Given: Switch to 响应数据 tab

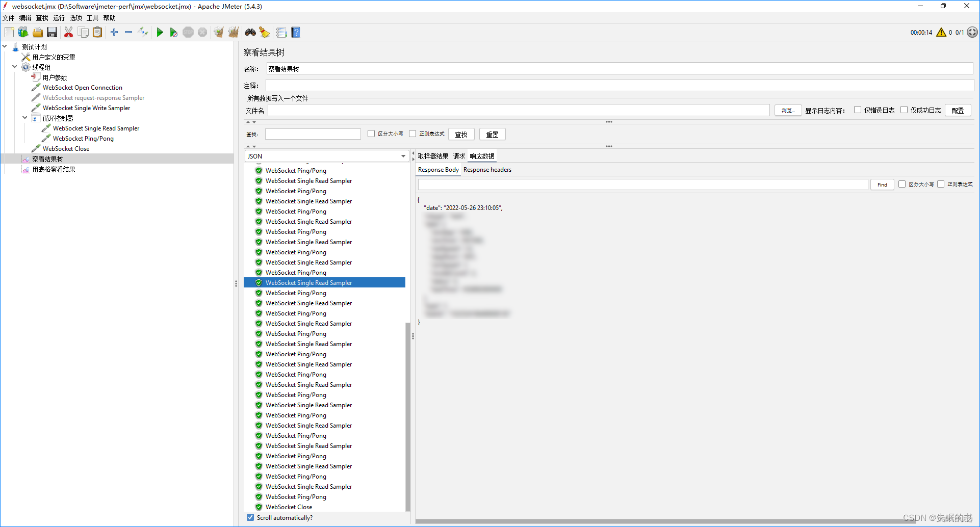Looking at the screenshot, I should [x=482, y=156].
